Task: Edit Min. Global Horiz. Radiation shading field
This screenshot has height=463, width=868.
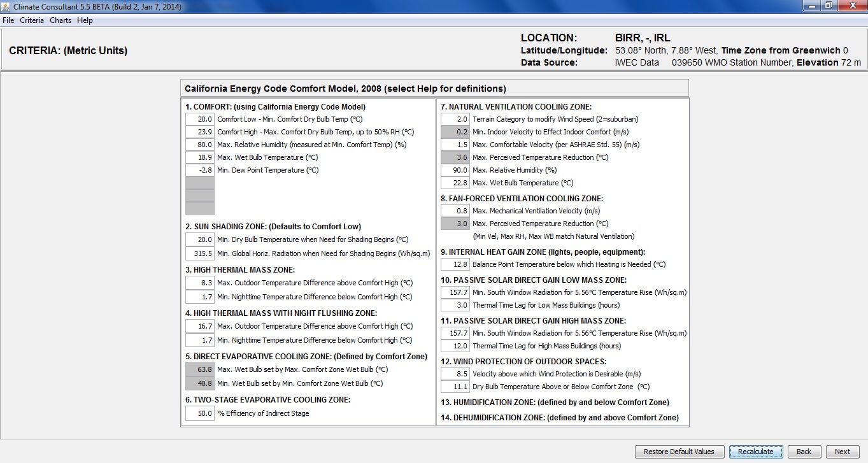Action: [200, 253]
